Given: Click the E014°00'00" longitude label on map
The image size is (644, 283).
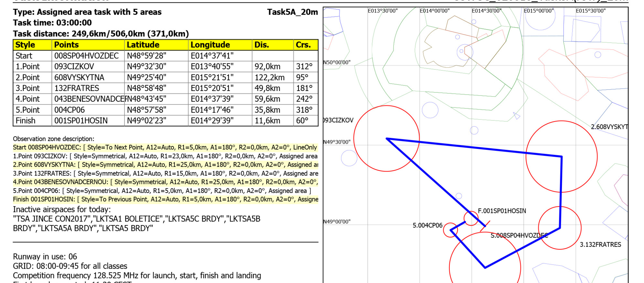Looking at the screenshot, I should [435, 11].
